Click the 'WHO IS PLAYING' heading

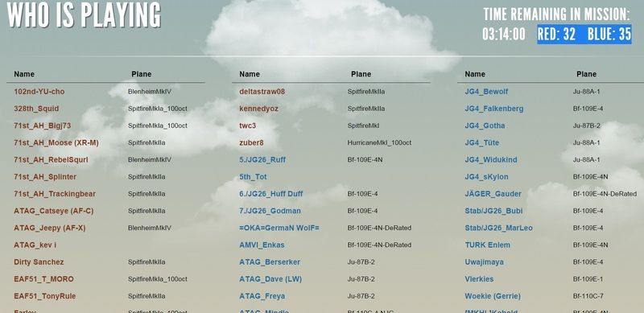[x=84, y=14]
